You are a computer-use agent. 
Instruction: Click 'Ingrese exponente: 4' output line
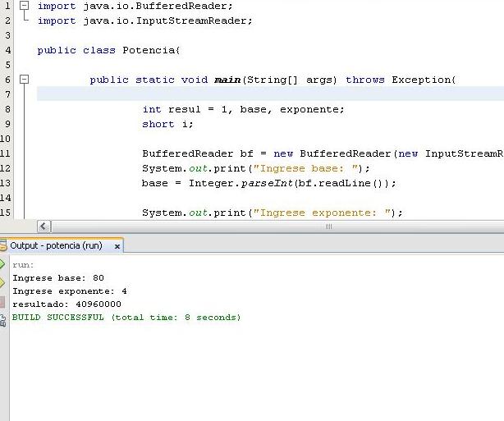[x=70, y=291]
